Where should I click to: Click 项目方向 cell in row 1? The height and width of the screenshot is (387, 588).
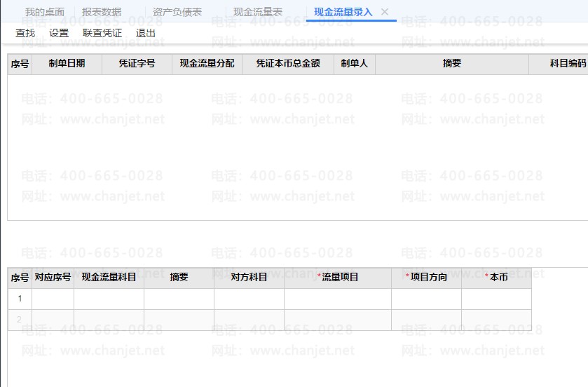point(426,299)
